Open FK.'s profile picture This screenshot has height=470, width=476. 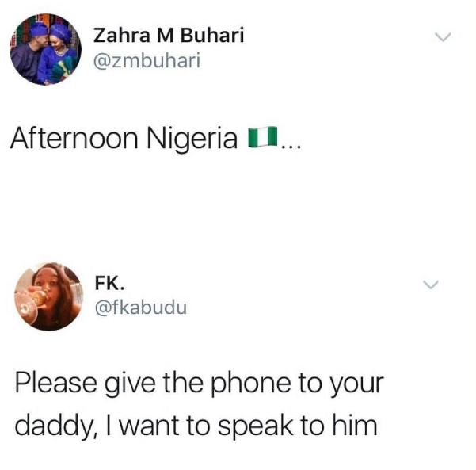click(49, 296)
